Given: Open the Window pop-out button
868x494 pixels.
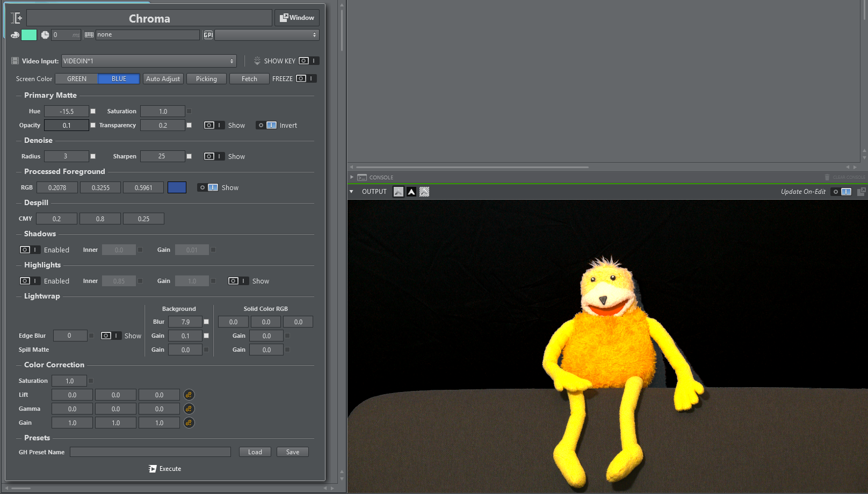Looking at the screenshot, I should [x=297, y=18].
